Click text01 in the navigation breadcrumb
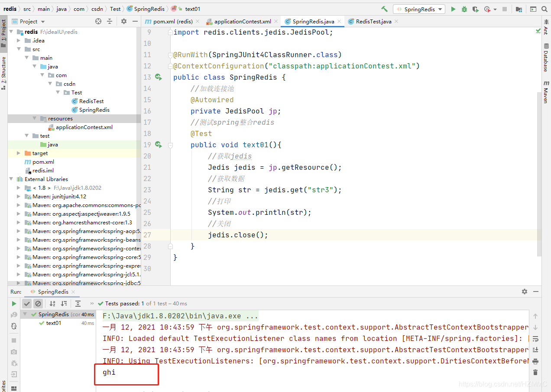Image resolution: width=551 pixels, height=392 pixels. pyautogui.click(x=192, y=9)
